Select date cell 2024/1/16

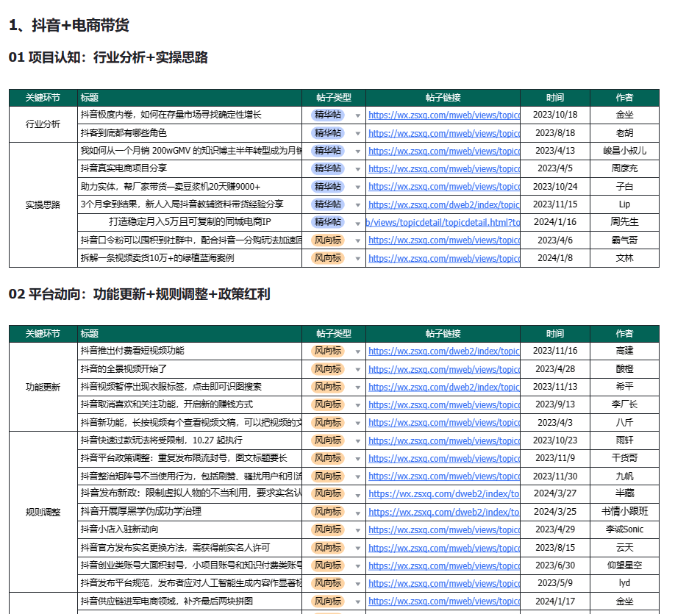point(555,222)
